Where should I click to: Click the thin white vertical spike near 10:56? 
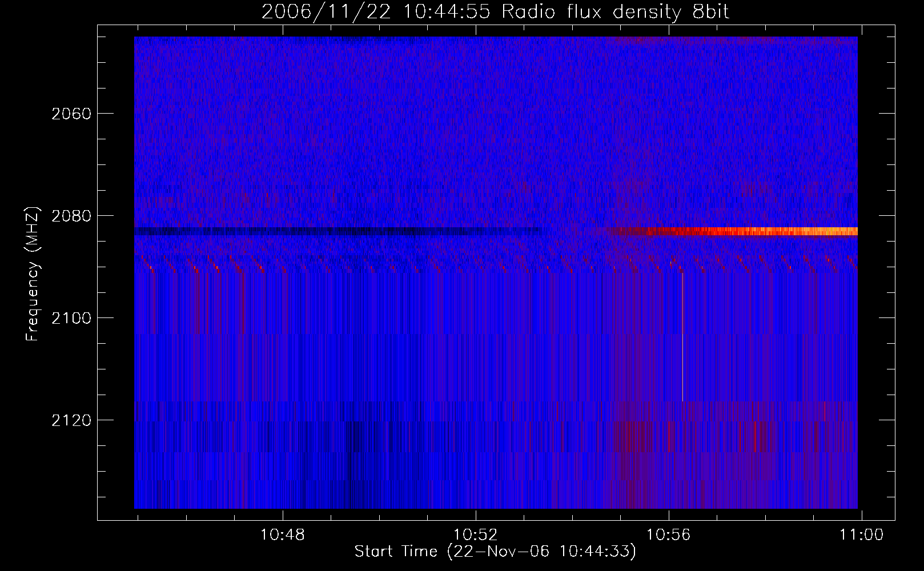tap(682, 337)
